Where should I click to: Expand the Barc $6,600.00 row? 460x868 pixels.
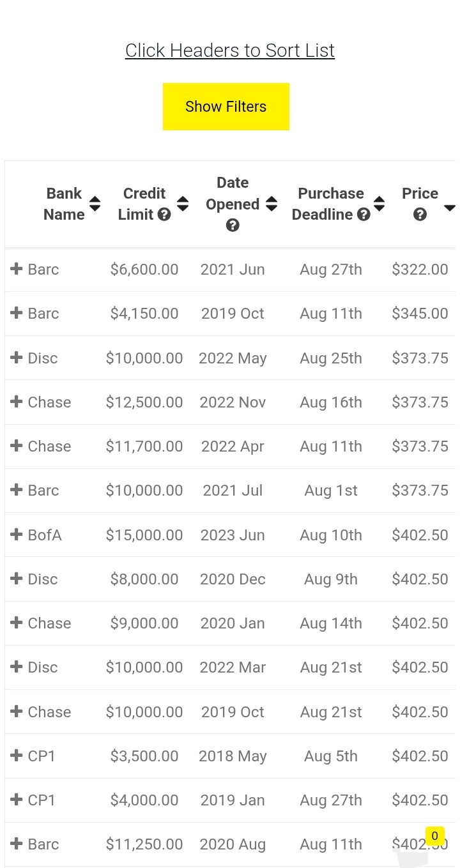coord(17,269)
